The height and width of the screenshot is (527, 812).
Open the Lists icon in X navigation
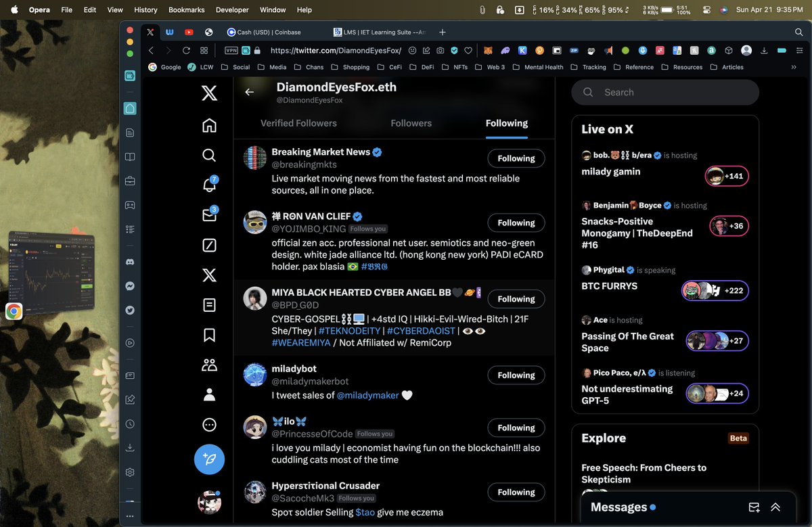click(209, 305)
